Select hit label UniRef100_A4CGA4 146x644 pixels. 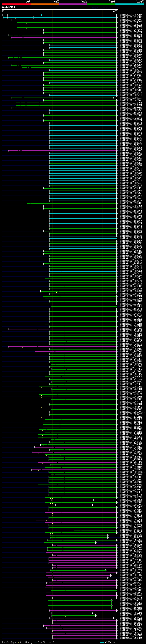coord(131,324)
